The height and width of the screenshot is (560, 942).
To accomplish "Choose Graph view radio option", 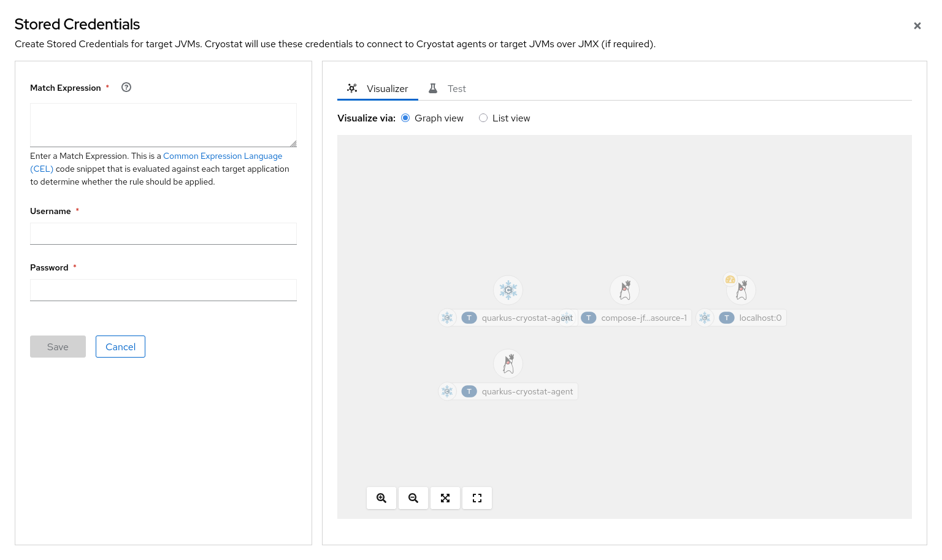I will click(x=405, y=118).
